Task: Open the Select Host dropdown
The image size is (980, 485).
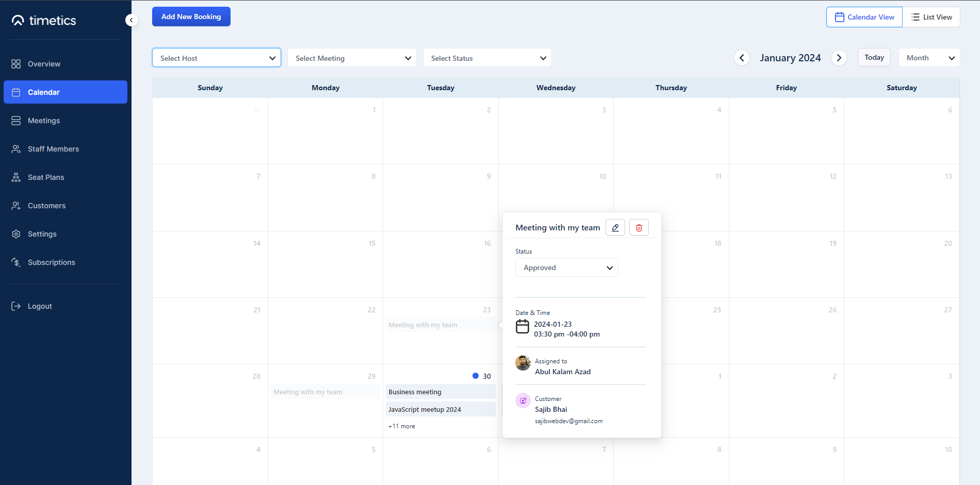Action: tap(216, 58)
